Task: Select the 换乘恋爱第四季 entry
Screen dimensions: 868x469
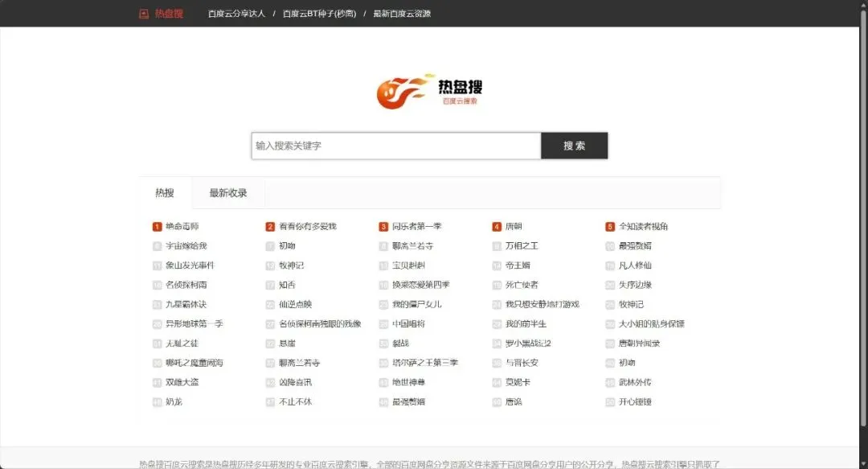Action: tap(420, 285)
